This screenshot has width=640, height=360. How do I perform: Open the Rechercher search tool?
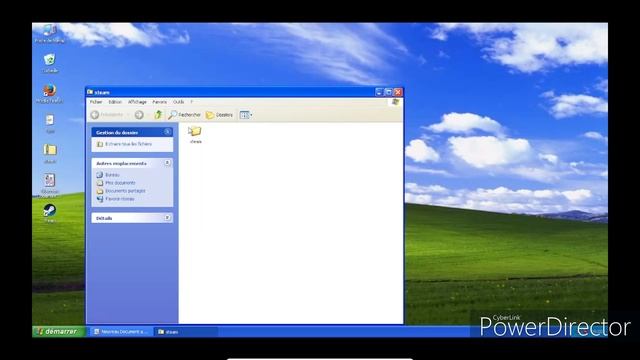pos(184,115)
